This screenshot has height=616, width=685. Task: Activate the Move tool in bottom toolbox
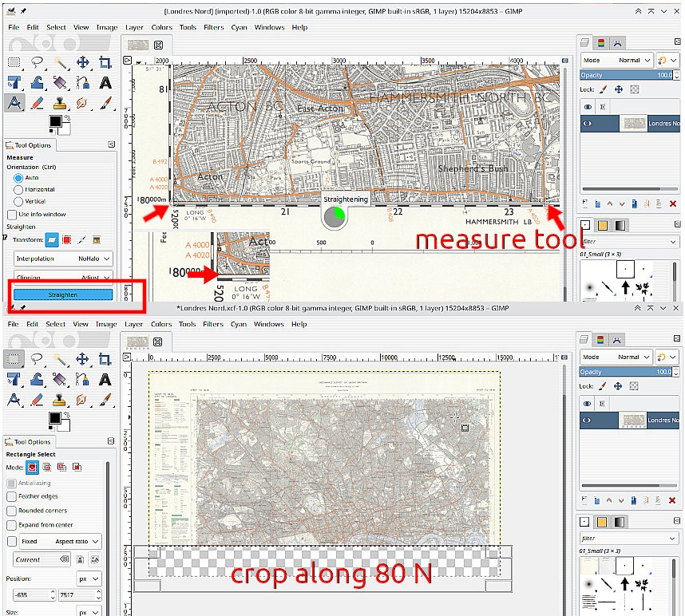[x=82, y=358]
